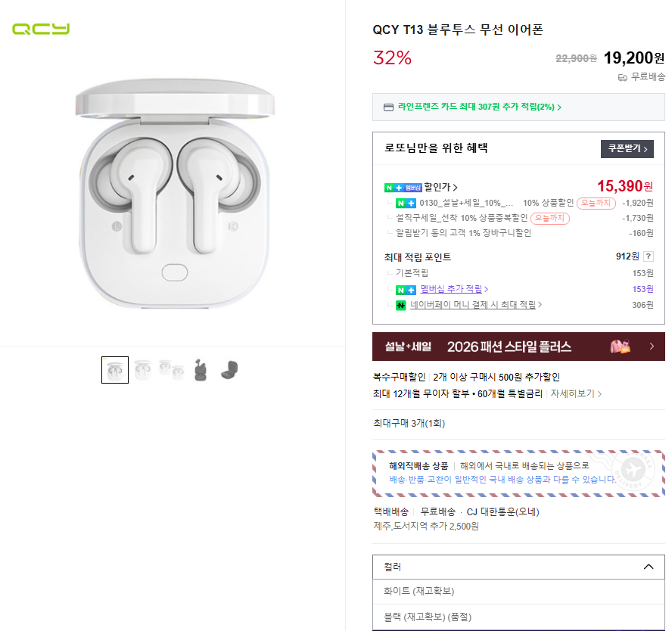Click the Naver Pay N icon on the 네이버페이 row
Screen dimensions: 672x631
tap(402, 305)
